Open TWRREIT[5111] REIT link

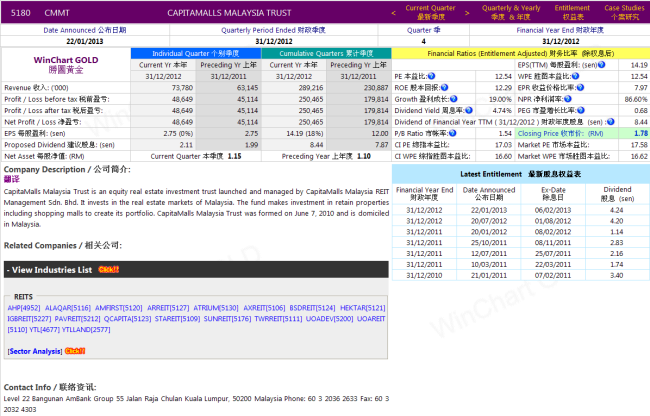(x=278, y=319)
